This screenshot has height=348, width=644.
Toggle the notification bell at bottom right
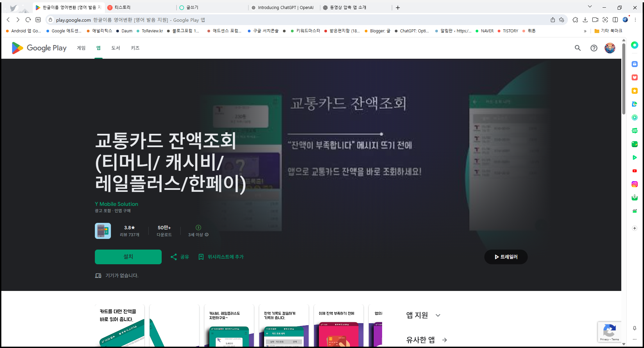(x=634, y=329)
